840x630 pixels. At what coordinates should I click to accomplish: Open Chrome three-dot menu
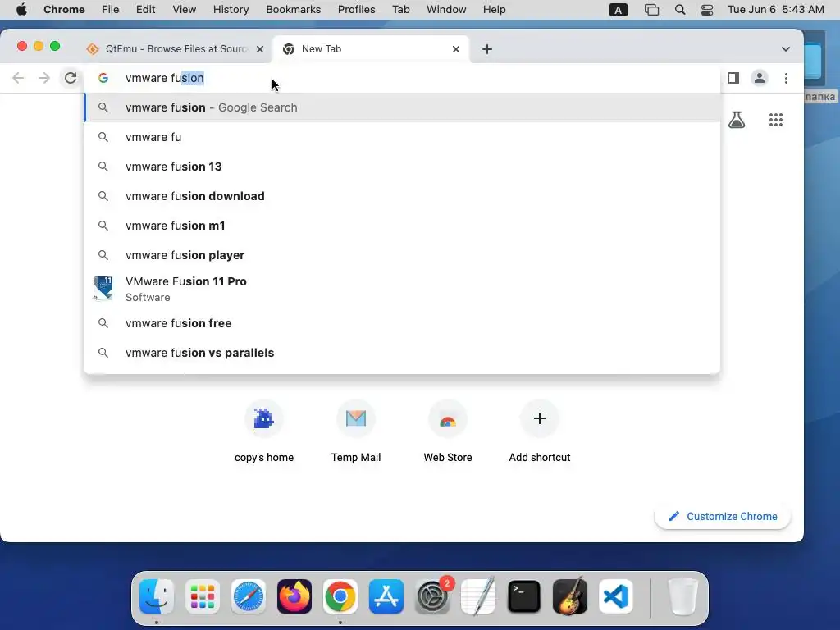[786, 78]
